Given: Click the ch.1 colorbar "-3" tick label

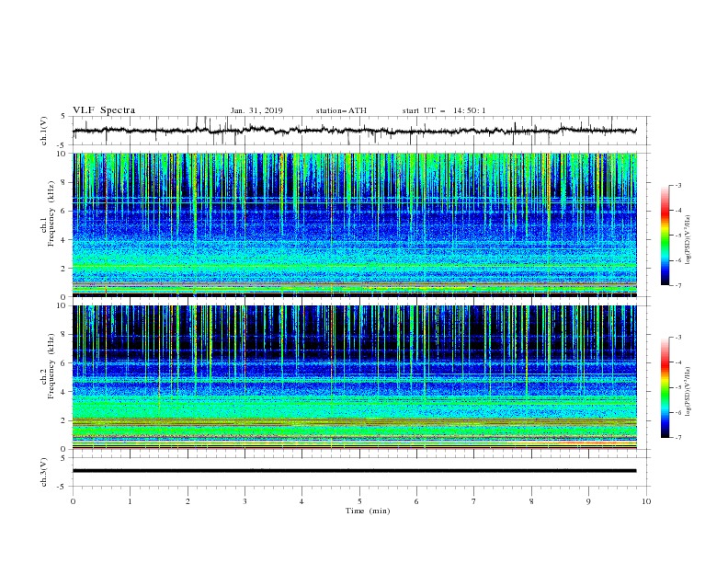Looking at the screenshot, I should (677, 185).
